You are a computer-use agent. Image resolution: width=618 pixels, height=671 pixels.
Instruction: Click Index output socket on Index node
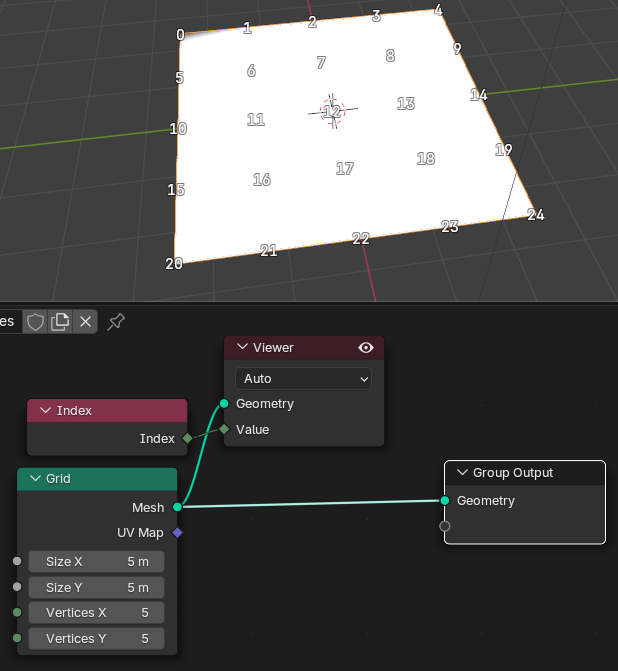pos(187,439)
